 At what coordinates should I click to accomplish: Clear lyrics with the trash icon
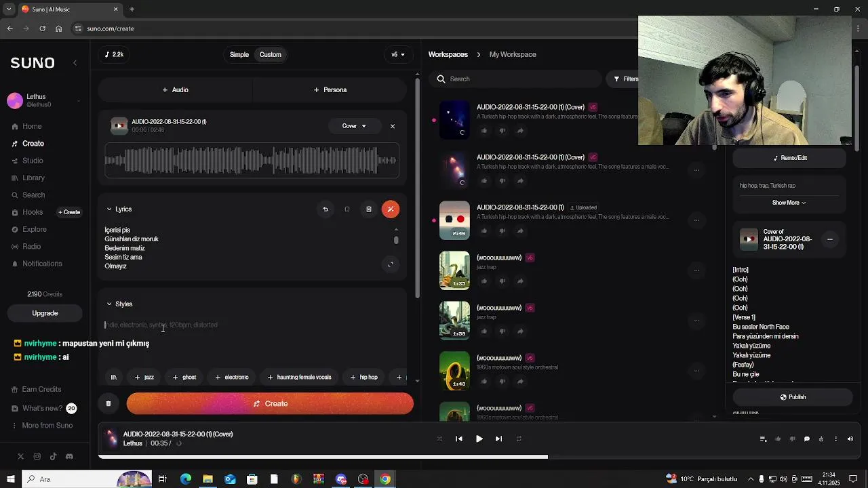coord(369,209)
